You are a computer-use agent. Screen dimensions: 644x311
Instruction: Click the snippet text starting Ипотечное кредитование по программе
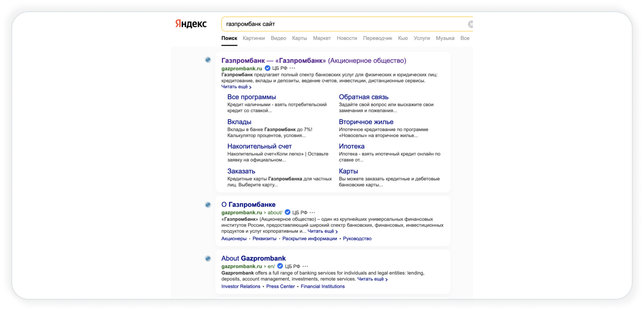(384, 133)
